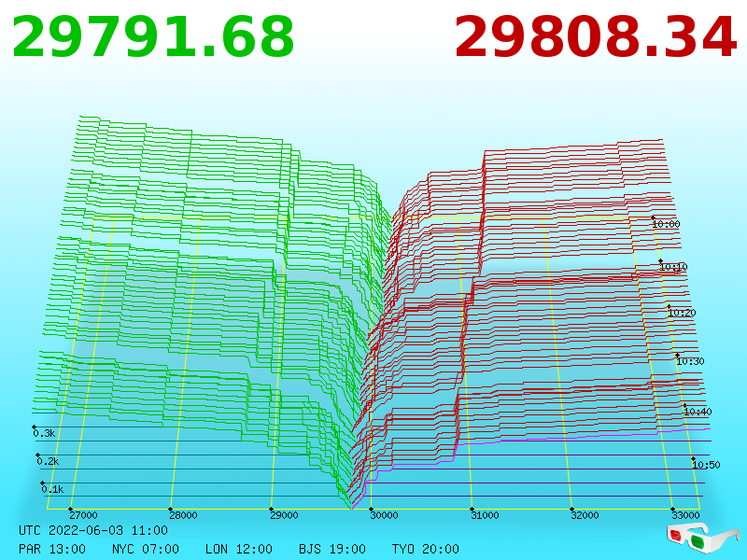Screen dimensions: 747x560
Task: Click the 0.2k volume axis label
Action: (x=48, y=461)
